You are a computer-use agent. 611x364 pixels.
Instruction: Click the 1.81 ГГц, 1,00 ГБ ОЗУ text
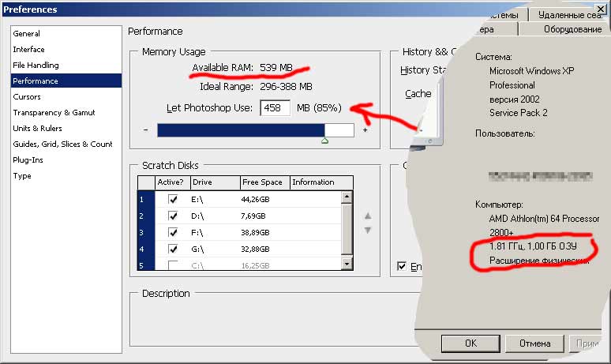(533, 246)
